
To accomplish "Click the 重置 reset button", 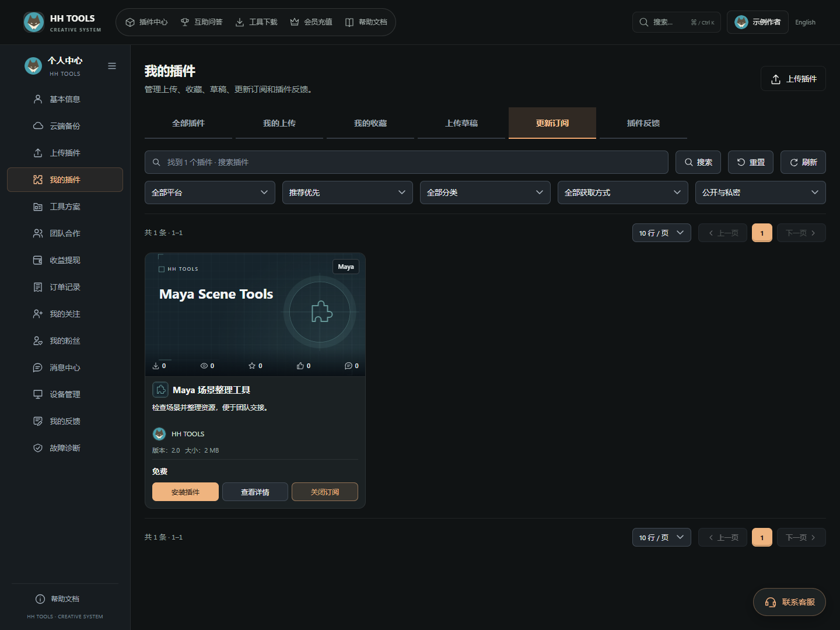I will [751, 162].
